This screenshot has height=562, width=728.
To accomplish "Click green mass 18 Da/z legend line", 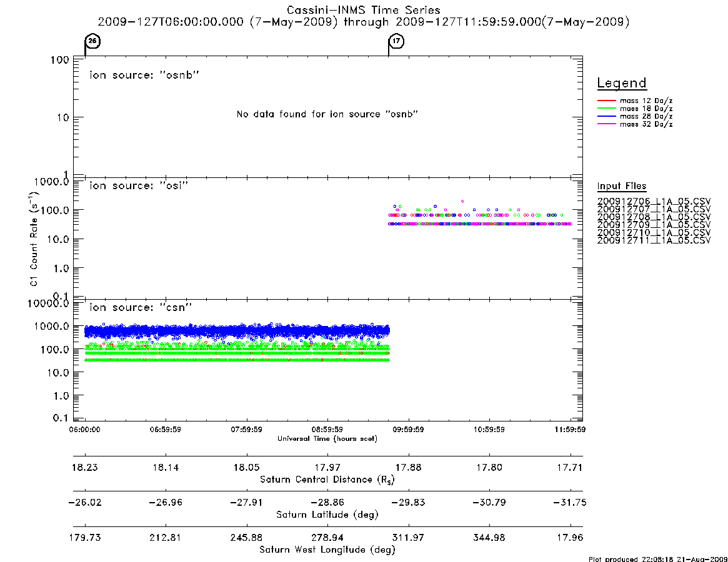I will 606,109.
